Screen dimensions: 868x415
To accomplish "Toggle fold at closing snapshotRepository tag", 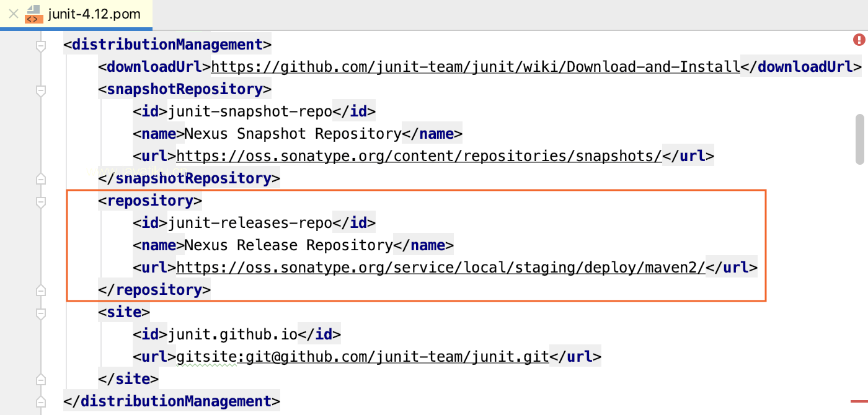I will 41,179.
